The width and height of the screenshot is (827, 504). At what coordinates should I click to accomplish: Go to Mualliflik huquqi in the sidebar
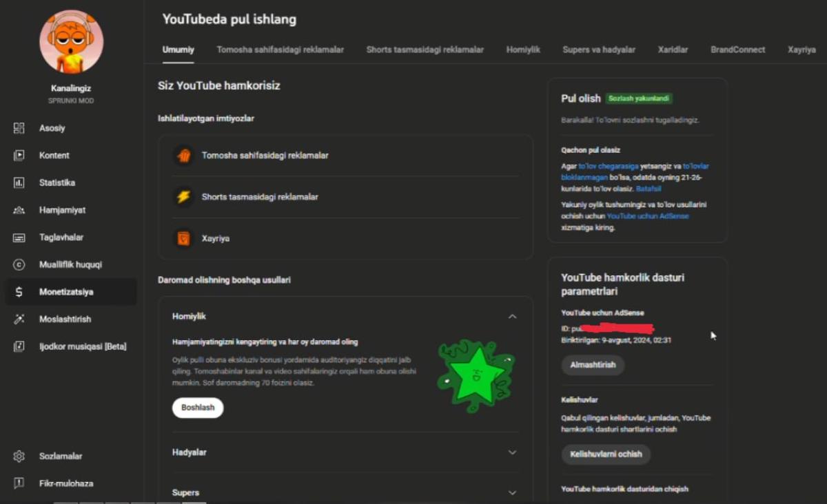click(70, 264)
